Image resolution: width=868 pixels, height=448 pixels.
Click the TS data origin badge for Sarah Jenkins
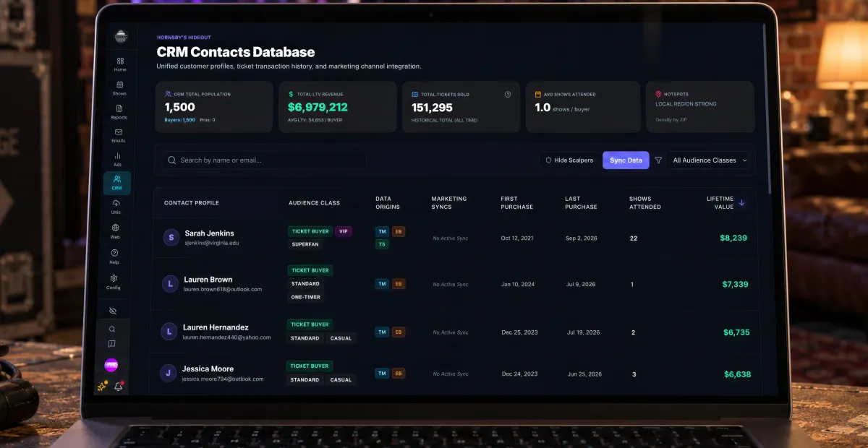click(x=381, y=245)
